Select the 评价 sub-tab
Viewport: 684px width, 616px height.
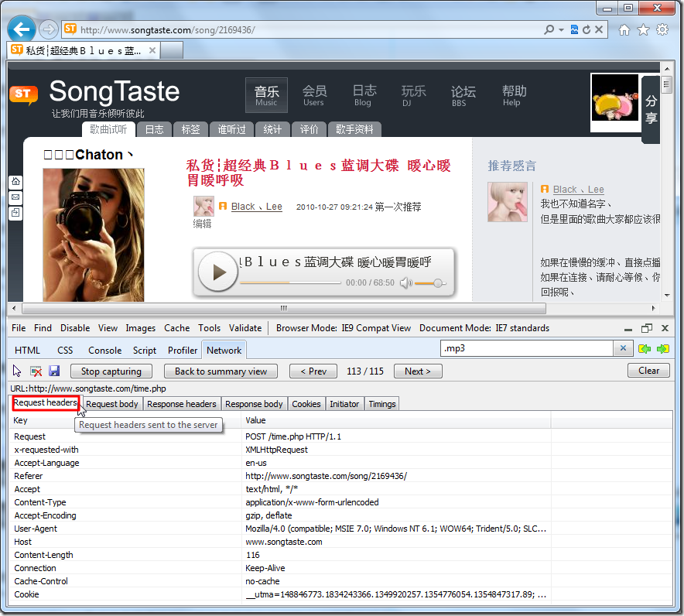pyautogui.click(x=309, y=129)
